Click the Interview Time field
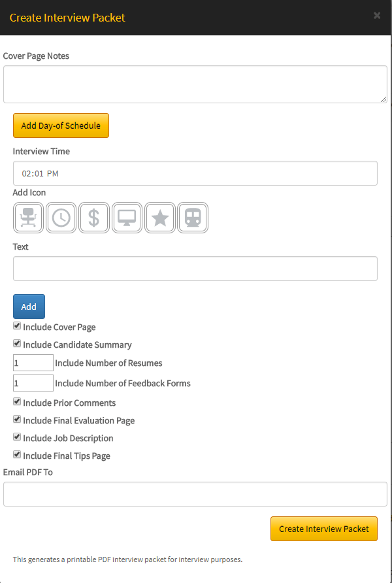Viewport: 392px width, 583px height. click(x=195, y=173)
